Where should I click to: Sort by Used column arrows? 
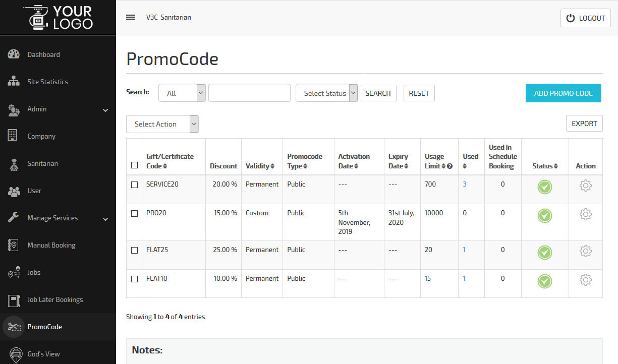[x=465, y=166]
